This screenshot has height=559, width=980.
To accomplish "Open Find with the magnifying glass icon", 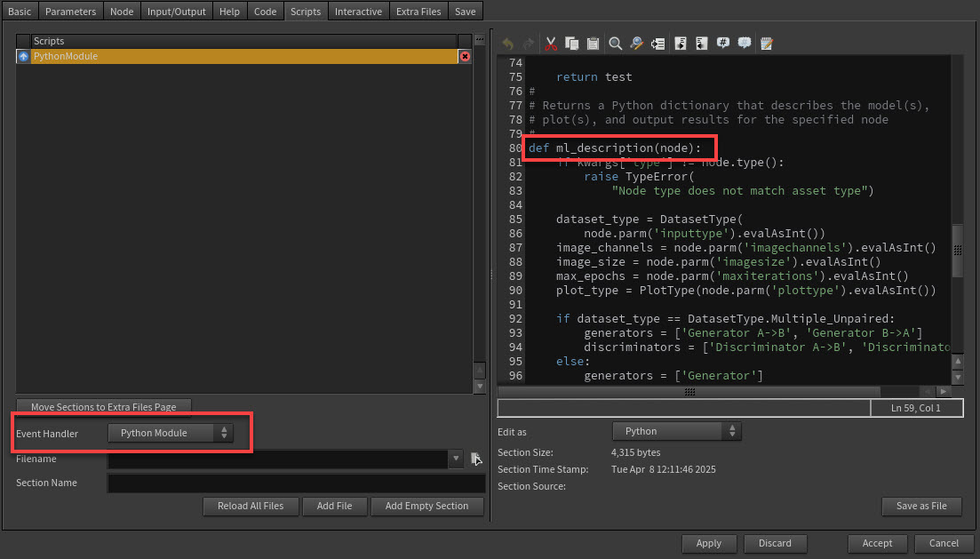I will click(x=616, y=44).
